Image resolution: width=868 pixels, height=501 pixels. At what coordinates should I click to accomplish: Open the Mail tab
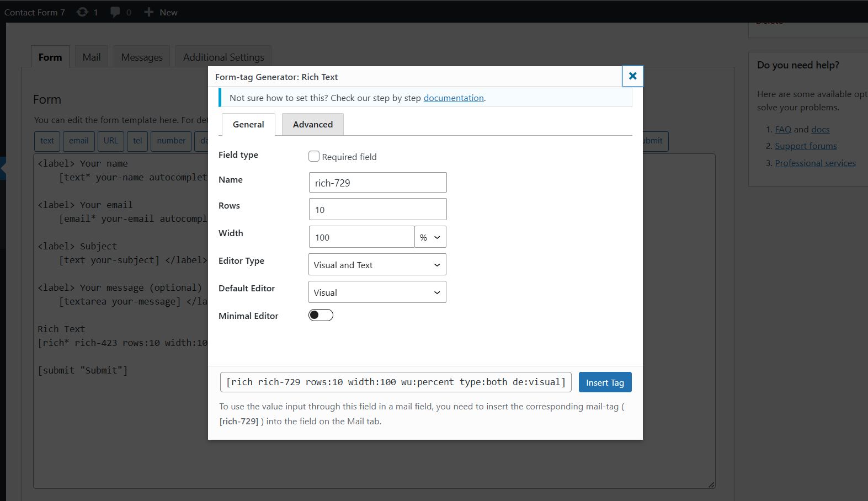(x=92, y=57)
